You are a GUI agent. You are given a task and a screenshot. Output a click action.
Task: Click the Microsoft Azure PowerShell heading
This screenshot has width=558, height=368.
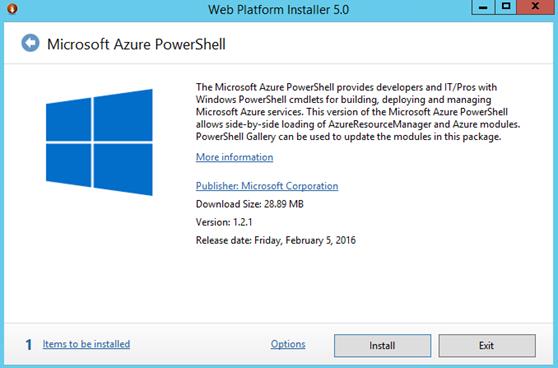pyautogui.click(x=136, y=44)
